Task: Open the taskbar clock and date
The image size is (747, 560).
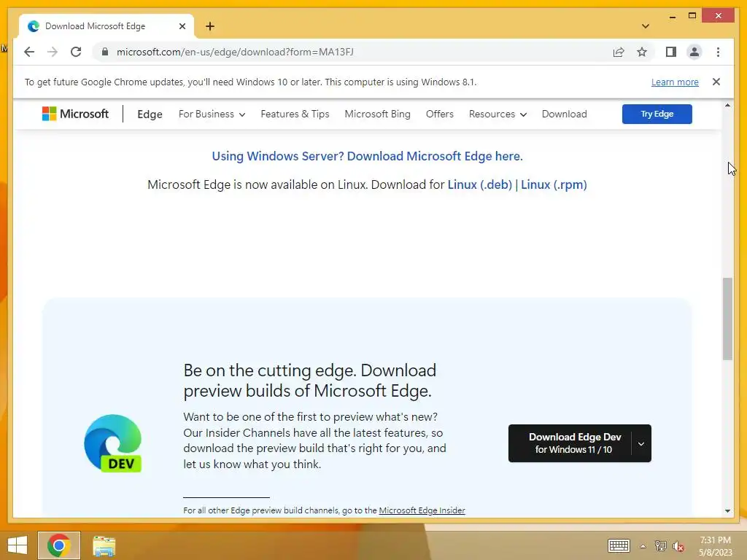Action: coord(715,546)
